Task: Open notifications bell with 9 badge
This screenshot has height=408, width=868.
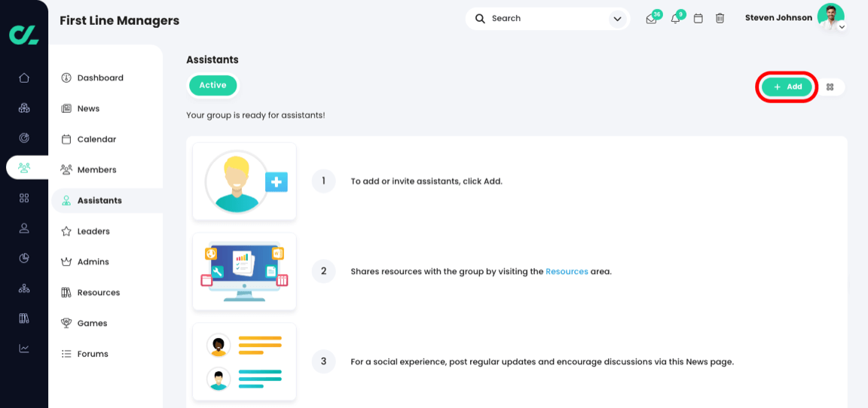Action: pos(675,19)
